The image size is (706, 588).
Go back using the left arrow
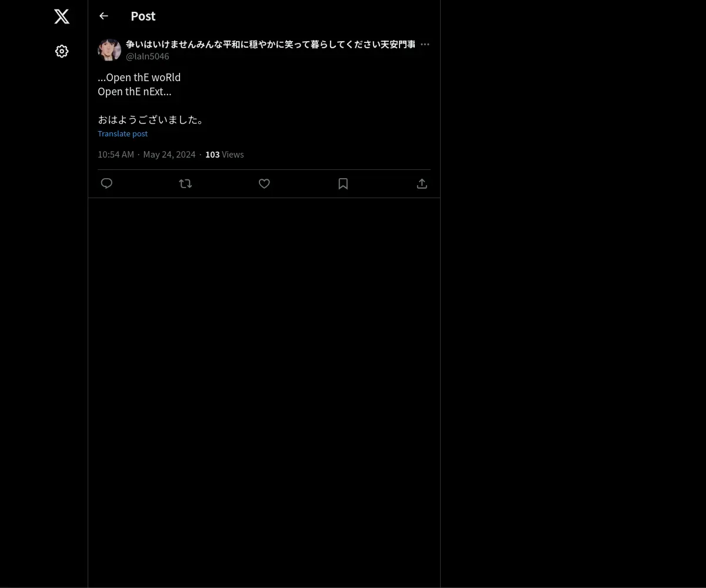[x=104, y=16]
